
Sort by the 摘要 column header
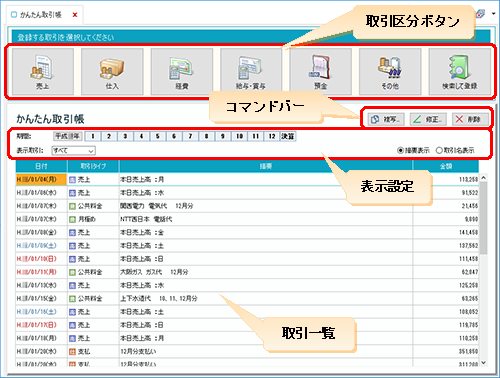click(x=266, y=166)
